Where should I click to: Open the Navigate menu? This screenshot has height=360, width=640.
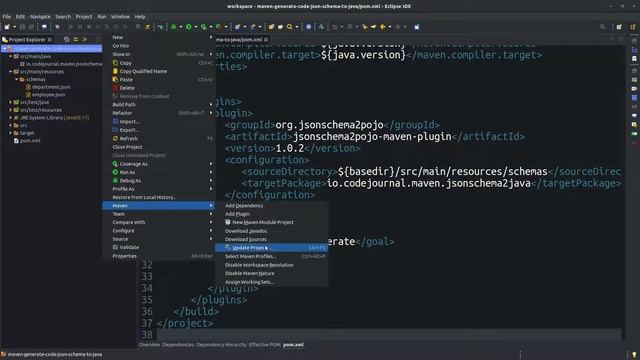point(40,17)
